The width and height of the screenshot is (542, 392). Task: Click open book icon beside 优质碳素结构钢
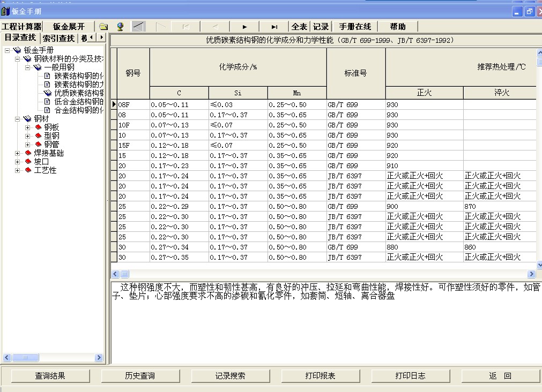click(x=47, y=93)
